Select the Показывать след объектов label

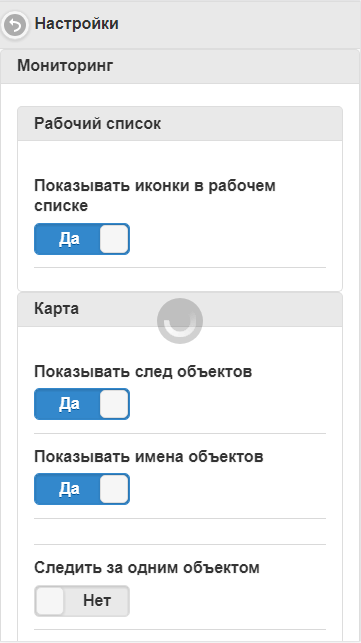coord(143,372)
